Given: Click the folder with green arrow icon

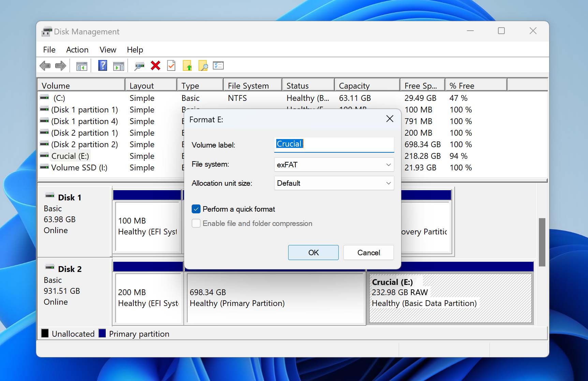Looking at the screenshot, I should [187, 65].
